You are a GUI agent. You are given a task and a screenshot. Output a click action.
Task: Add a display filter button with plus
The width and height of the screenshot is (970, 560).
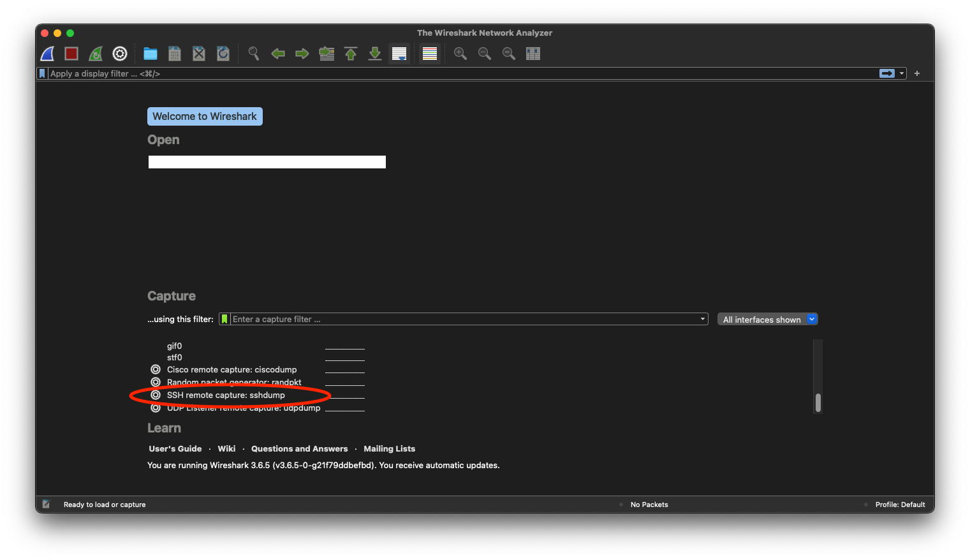917,73
